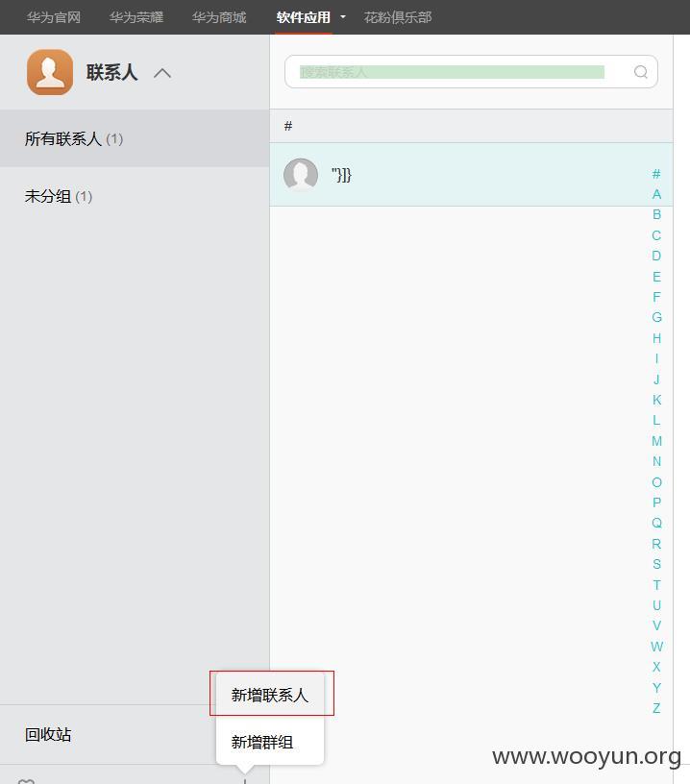This screenshot has height=784, width=690.
Task: Jump to # section in alphabet index
Action: tap(656, 174)
